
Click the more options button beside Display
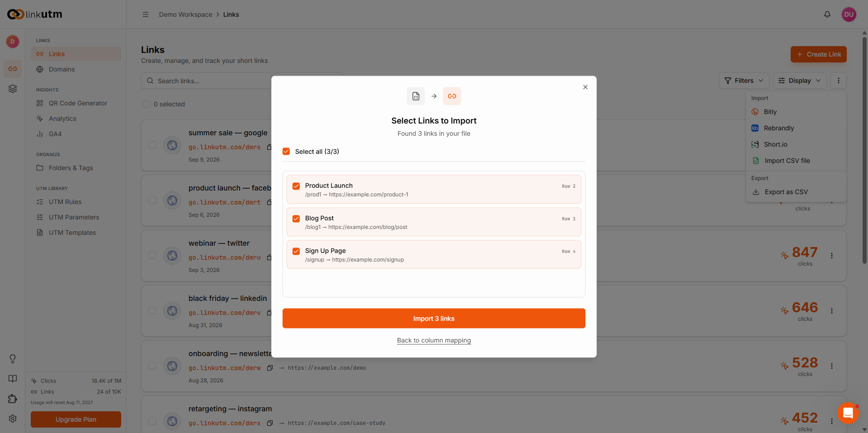tap(839, 81)
